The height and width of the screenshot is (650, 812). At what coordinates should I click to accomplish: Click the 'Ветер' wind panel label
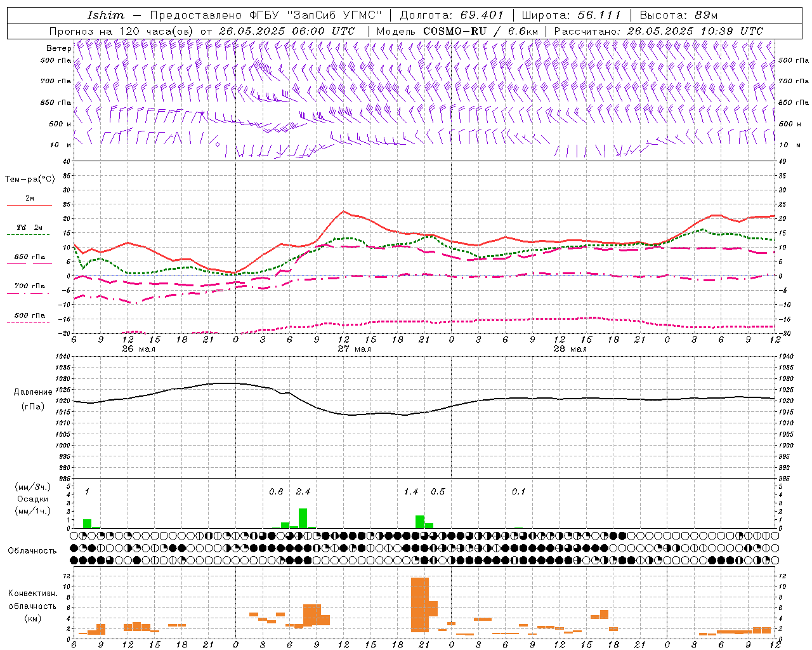tap(58, 48)
